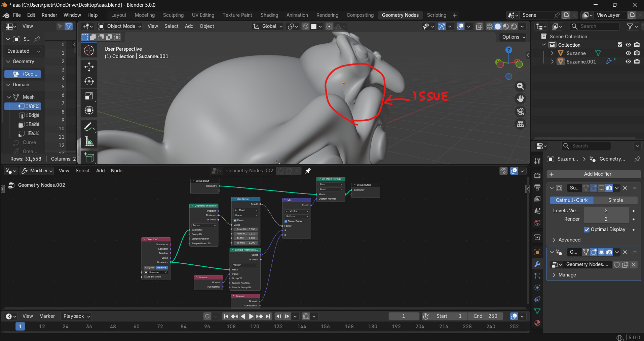
Task: Open the Render menu
Action: 49,15
